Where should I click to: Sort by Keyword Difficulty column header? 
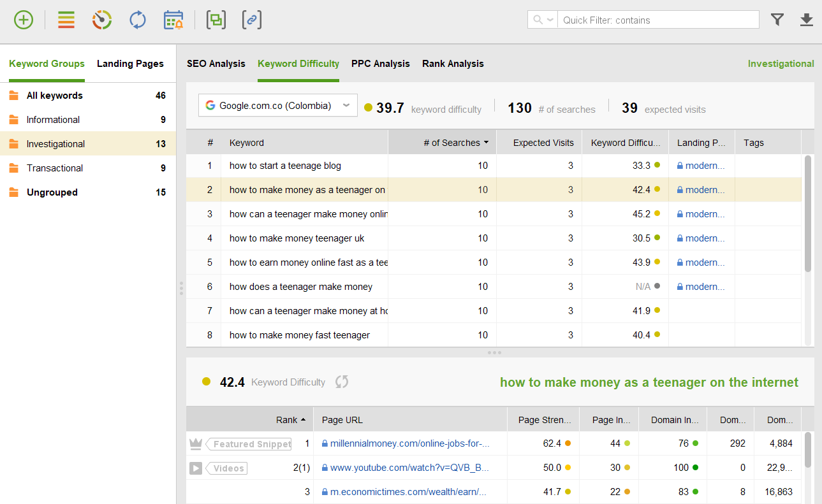(x=625, y=143)
